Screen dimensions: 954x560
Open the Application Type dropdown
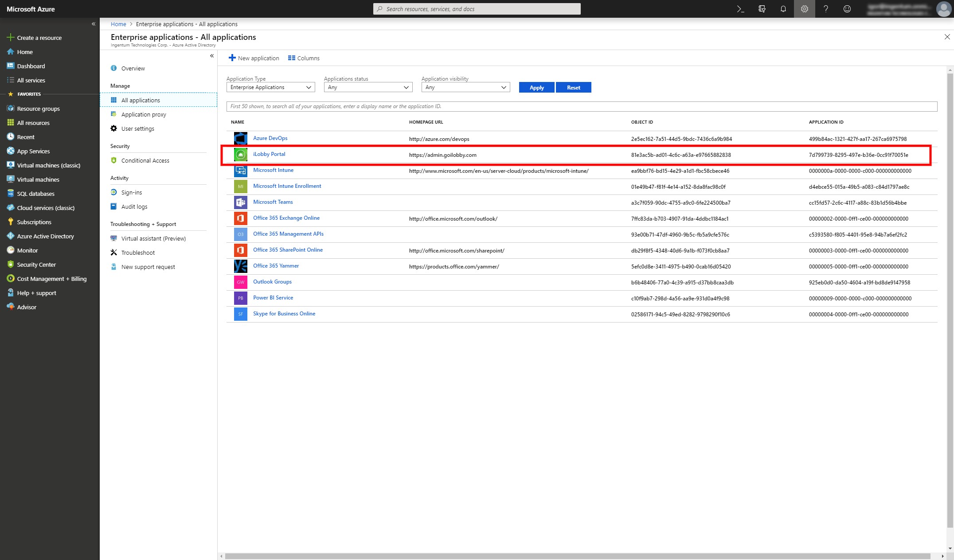click(270, 87)
